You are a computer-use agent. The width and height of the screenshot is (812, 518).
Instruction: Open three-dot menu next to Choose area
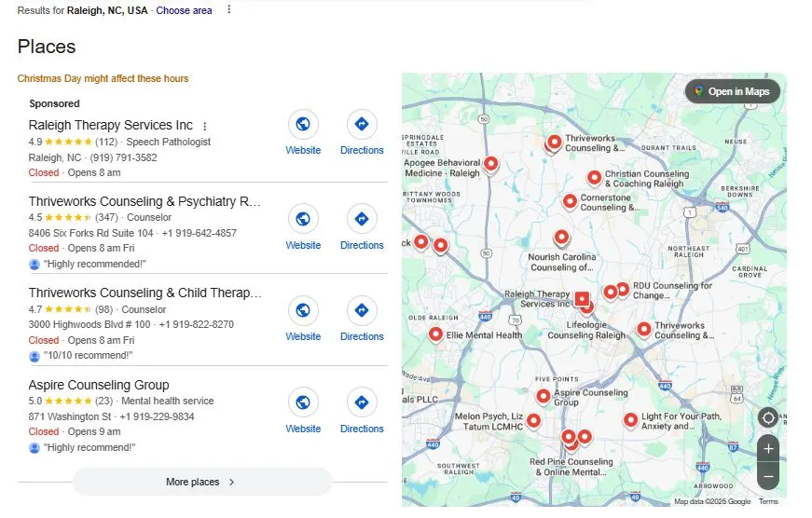(229, 10)
